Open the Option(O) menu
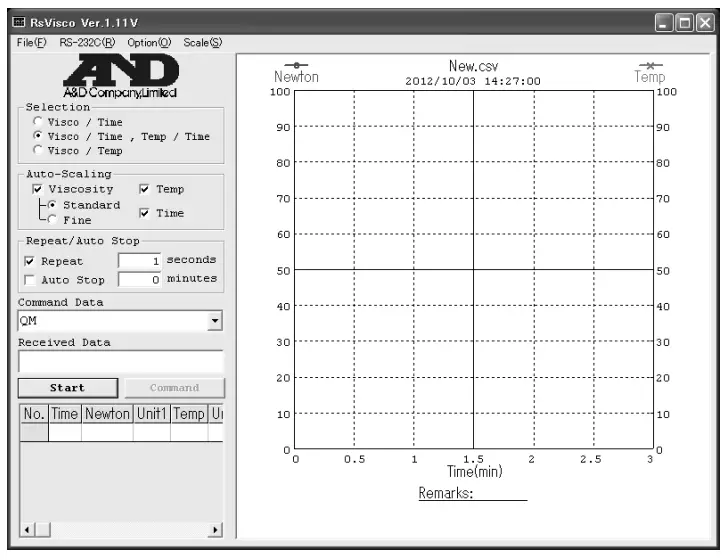Viewport: 725px width, 560px height. click(x=149, y=43)
